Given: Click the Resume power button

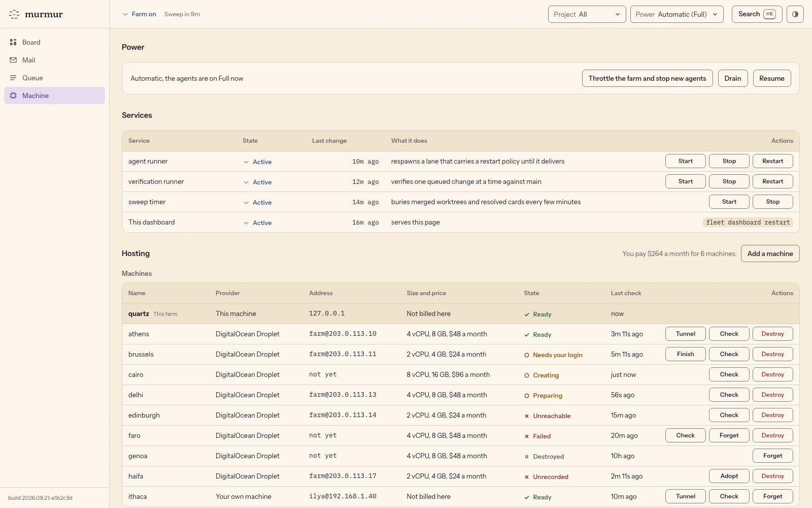Looking at the screenshot, I should [x=772, y=78].
